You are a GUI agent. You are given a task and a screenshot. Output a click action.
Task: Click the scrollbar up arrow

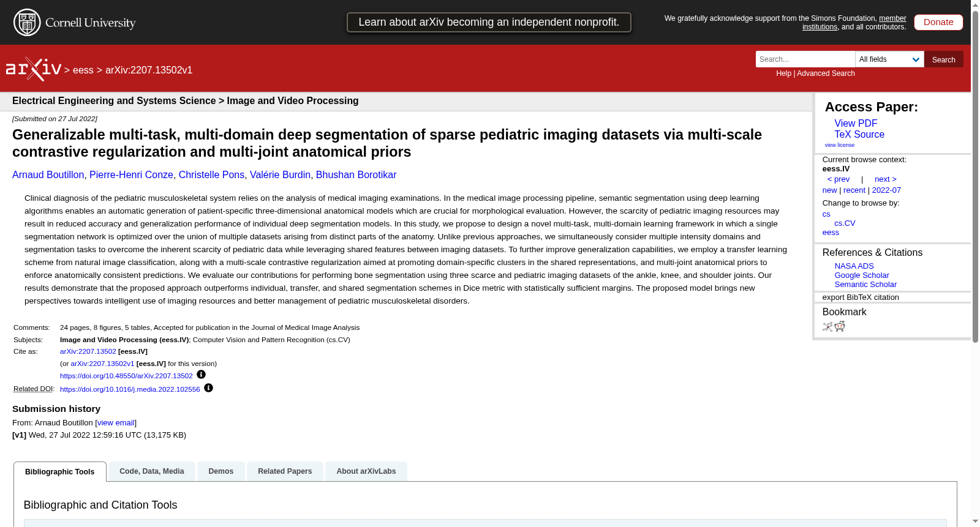point(975,5)
